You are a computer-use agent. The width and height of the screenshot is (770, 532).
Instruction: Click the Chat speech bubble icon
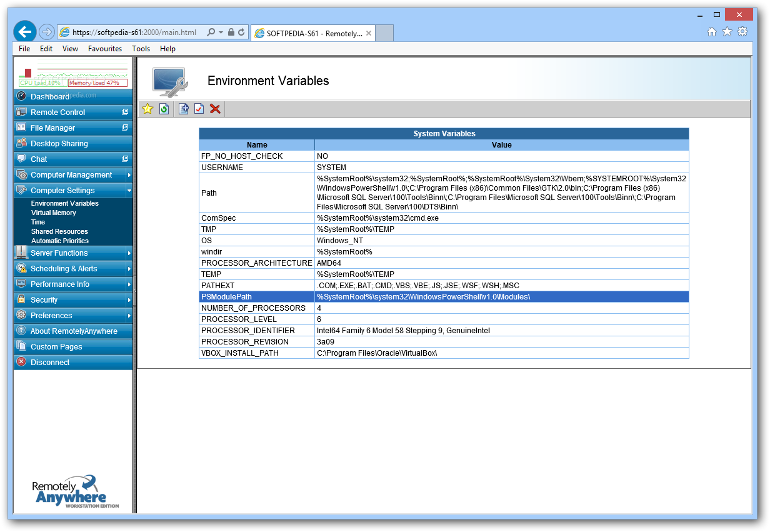tap(21, 159)
